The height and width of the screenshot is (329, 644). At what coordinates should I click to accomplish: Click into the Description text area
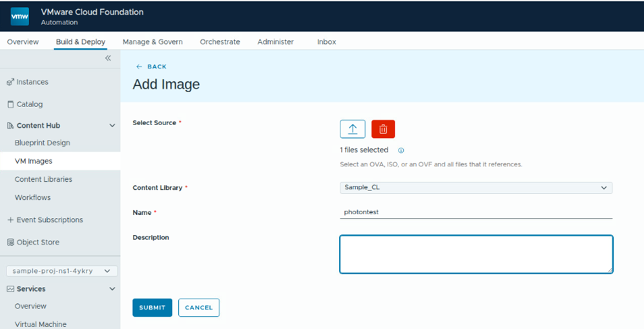click(475, 254)
